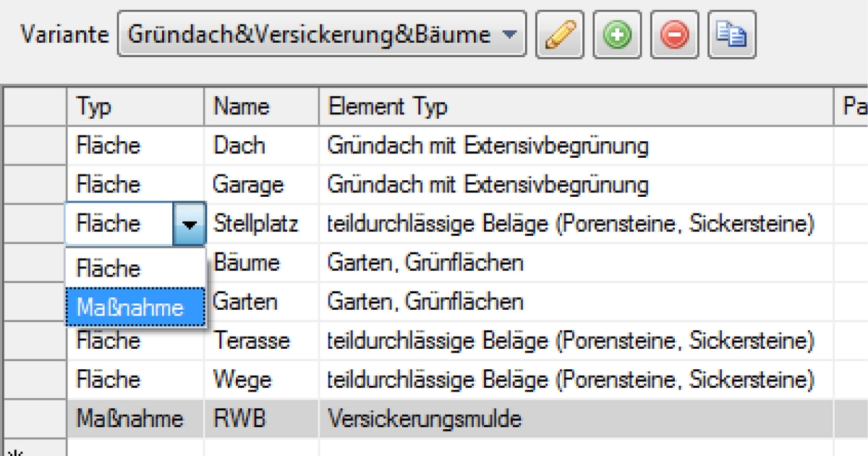Select row header of the Dach row
The image size is (868, 456).
tap(34, 145)
